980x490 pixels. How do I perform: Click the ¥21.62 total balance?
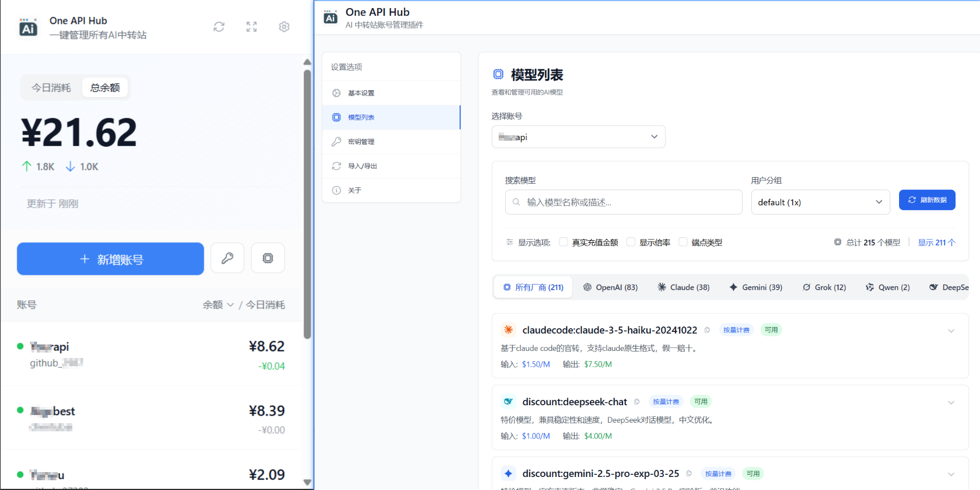click(79, 133)
